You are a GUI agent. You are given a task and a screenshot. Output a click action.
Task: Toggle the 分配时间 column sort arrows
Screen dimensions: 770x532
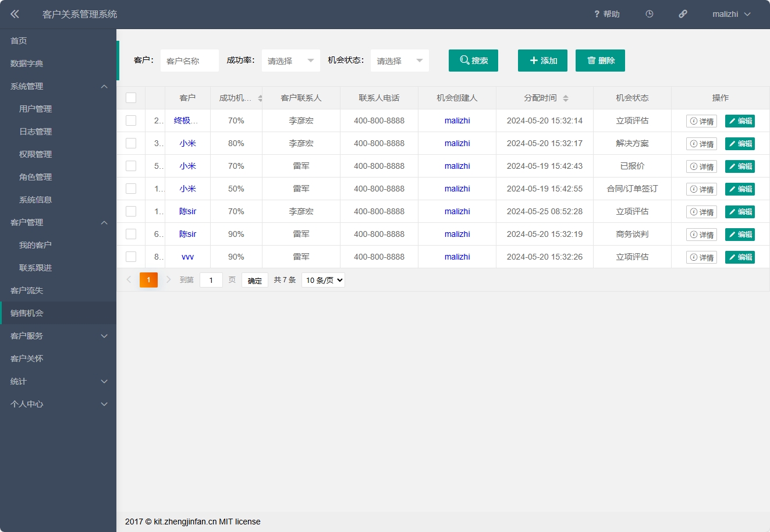(x=565, y=97)
